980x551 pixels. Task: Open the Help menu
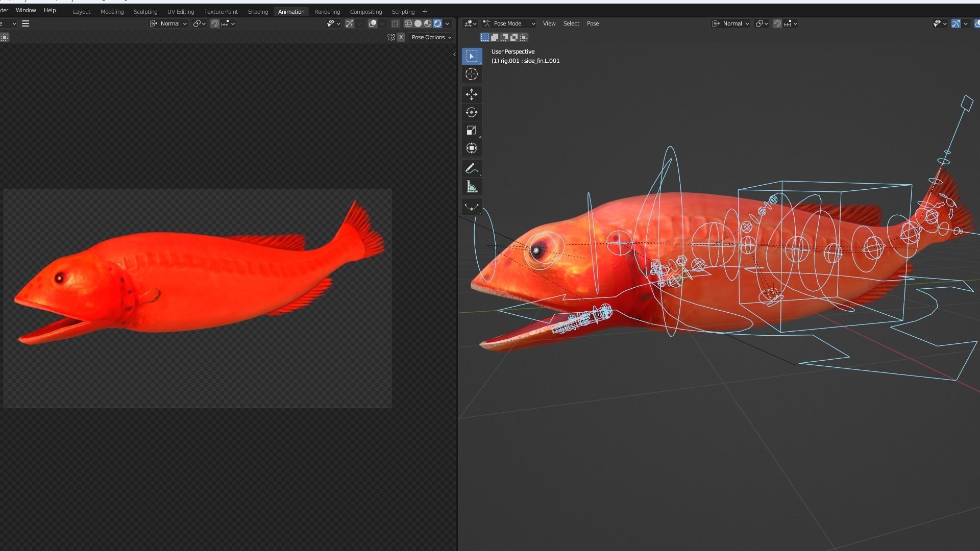tap(50, 10)
